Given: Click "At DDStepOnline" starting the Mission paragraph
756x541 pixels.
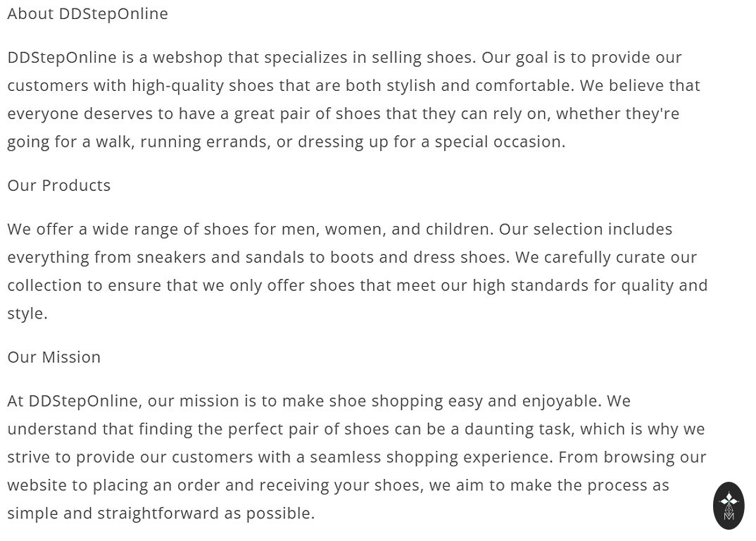Looking at the screenshot, I should (x=73, y=401).
